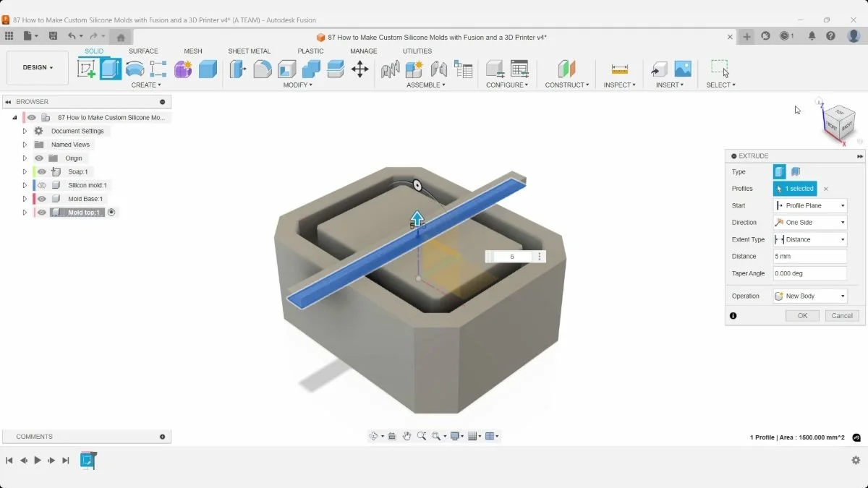868x488 pixels.
Task: Click the Home icon in the top bar
Action: 121,37
